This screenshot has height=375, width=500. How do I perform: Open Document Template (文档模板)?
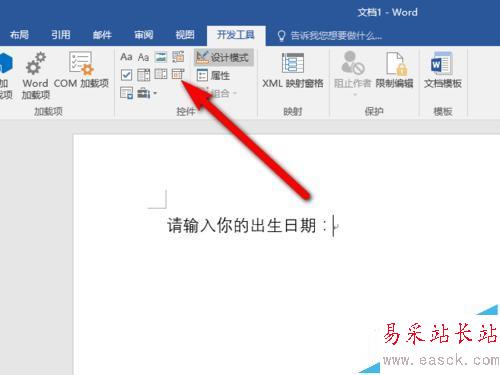coord(443,70)
